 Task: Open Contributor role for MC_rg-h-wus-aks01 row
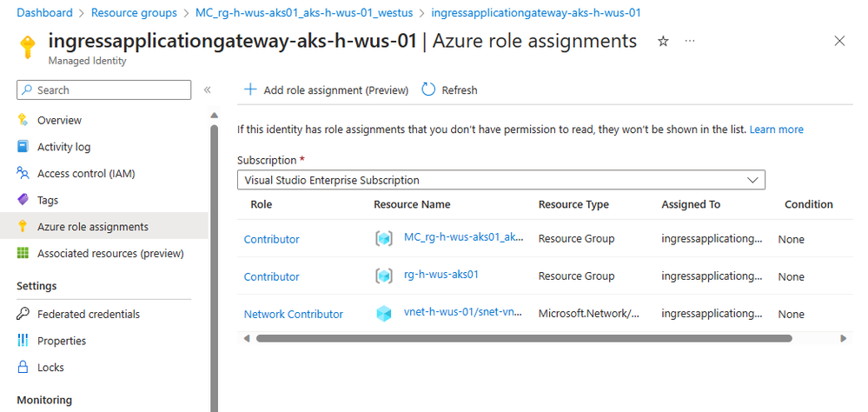(271, 239)
